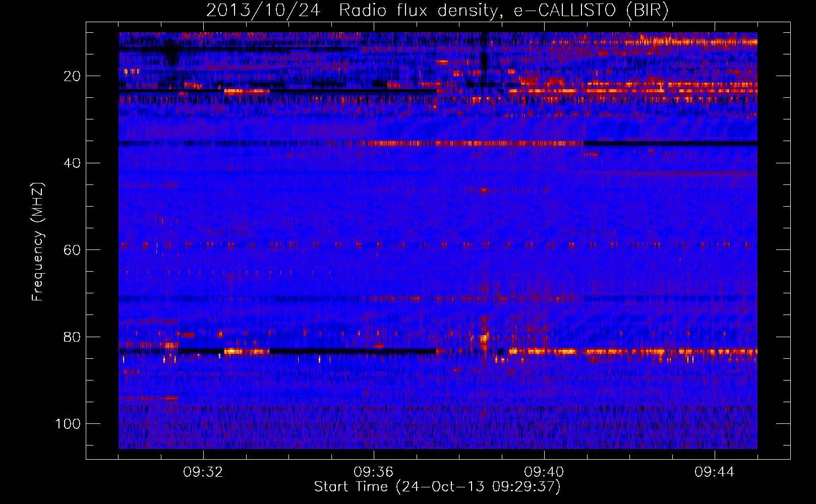Click the 09:40 time tick label
Viewport: 816px width, 504px height.
[x=544, y=472]
